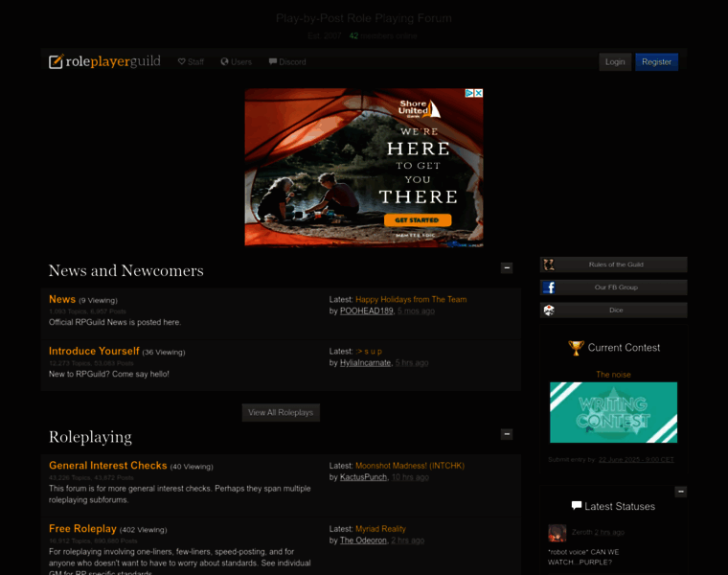The image size is (728, 575).
Task: Open Zeroth's profile from status
Action: click(x=582, y=532)
